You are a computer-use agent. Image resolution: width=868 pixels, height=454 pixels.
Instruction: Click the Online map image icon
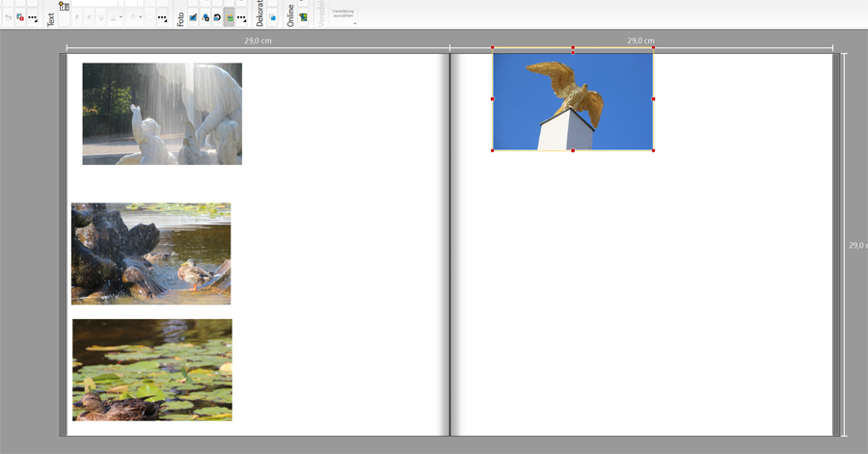304,17
